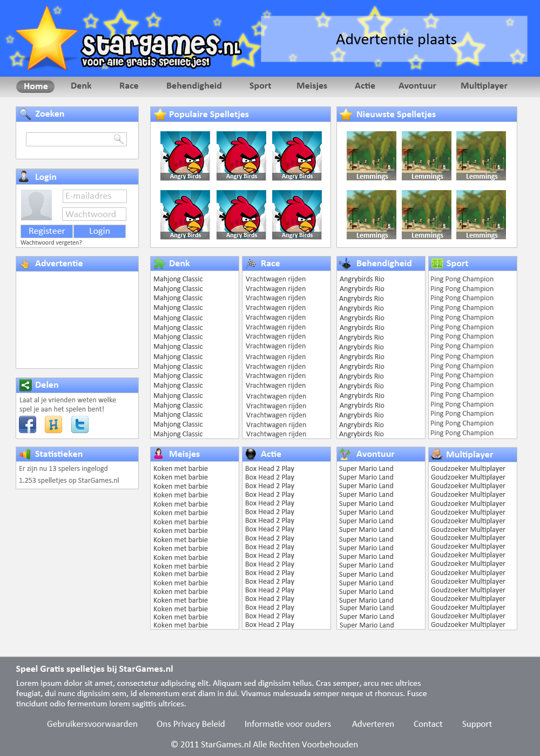Click the girl icon on Meisjes panel
The image size is (540, 756).
point(159,454)
